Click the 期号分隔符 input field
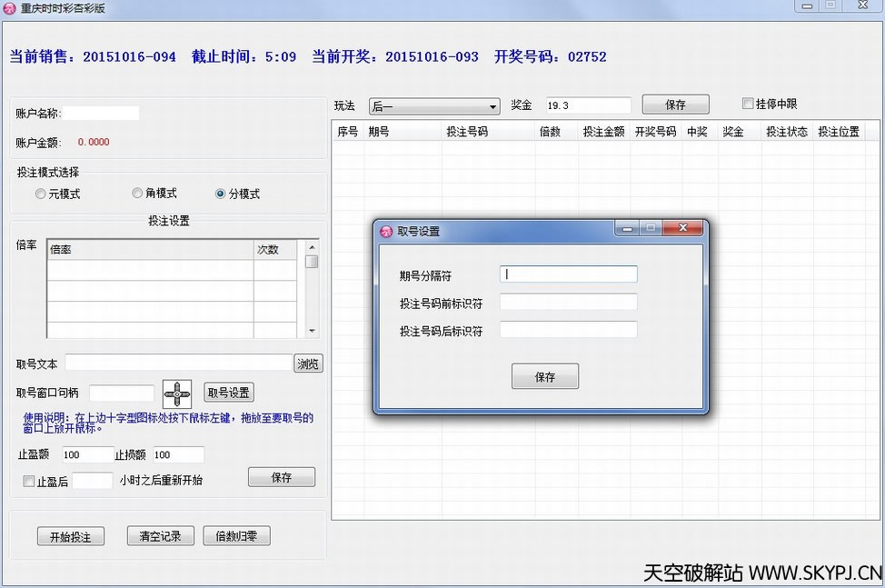The image size is (885, 588). pos(568,274)
